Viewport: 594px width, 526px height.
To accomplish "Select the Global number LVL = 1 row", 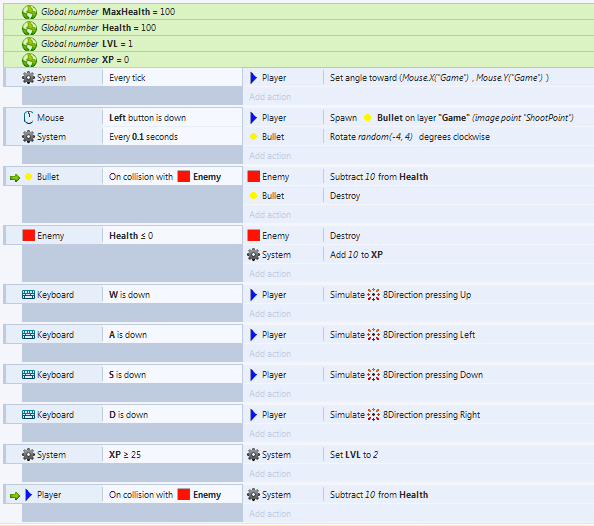I will 299,44.
